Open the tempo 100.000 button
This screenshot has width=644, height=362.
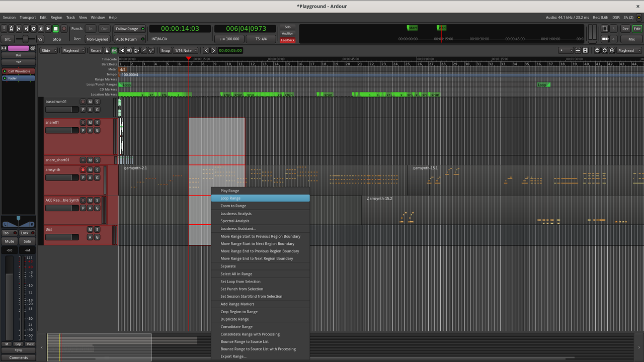pos(229,39)
